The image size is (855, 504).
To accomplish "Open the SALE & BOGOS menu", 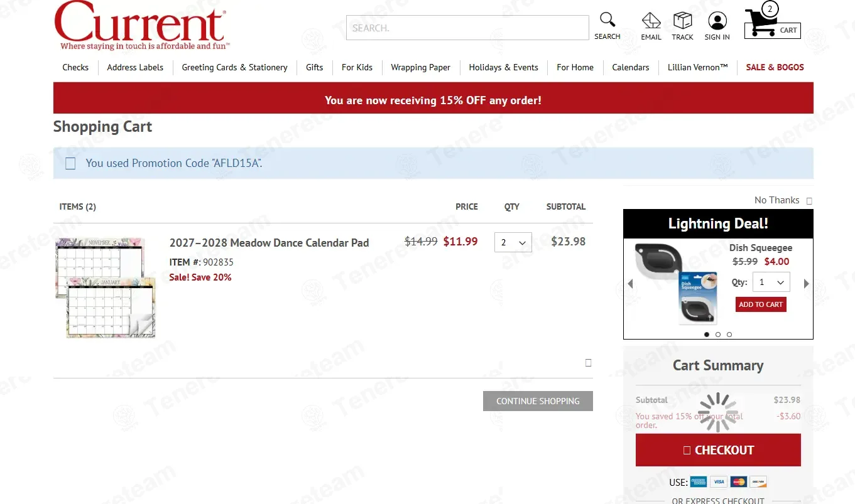I will [775, 67].
